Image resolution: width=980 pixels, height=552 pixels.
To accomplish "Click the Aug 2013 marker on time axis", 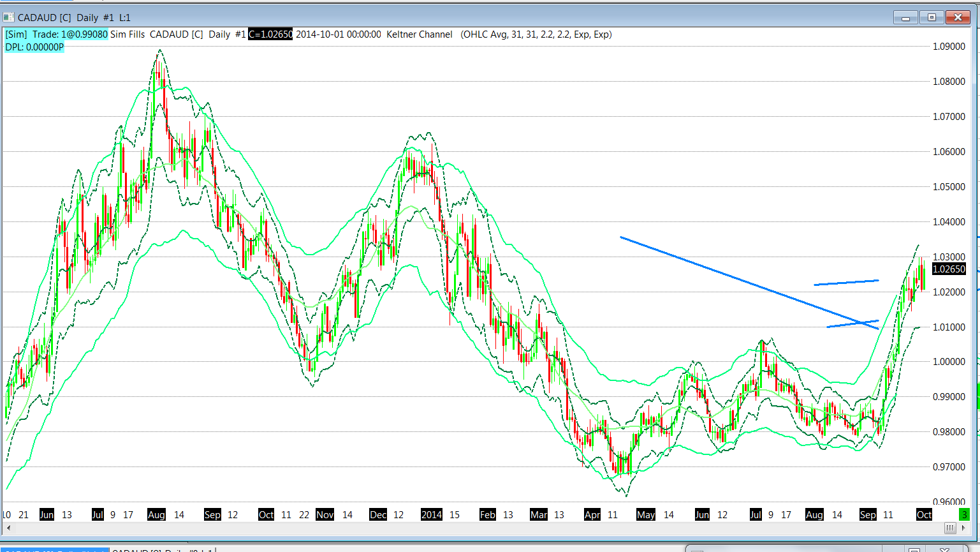I will 156,514.
